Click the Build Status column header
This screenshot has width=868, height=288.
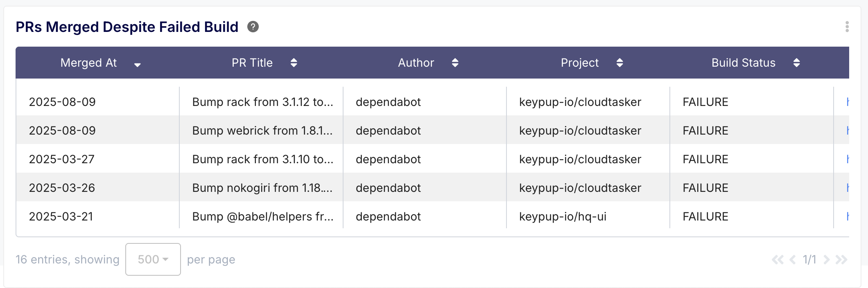tap(743, 63)
